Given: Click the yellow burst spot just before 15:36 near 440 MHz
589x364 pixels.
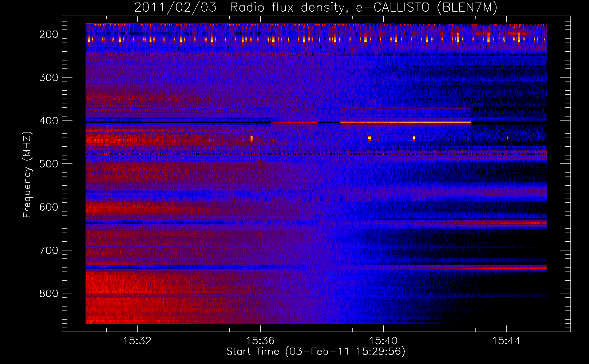Looking at the screenshot, I should (x=252, y=138).
